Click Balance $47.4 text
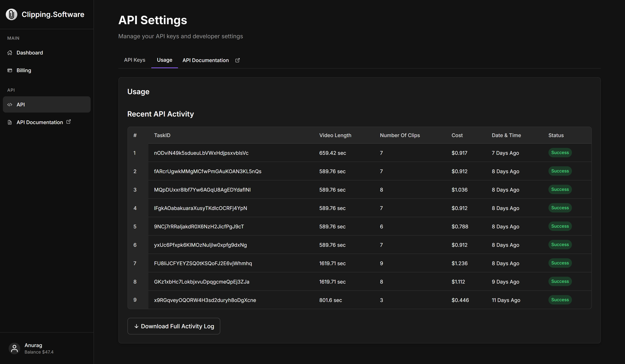The height and width of the screenshot is (364, 625). [39, 352]
